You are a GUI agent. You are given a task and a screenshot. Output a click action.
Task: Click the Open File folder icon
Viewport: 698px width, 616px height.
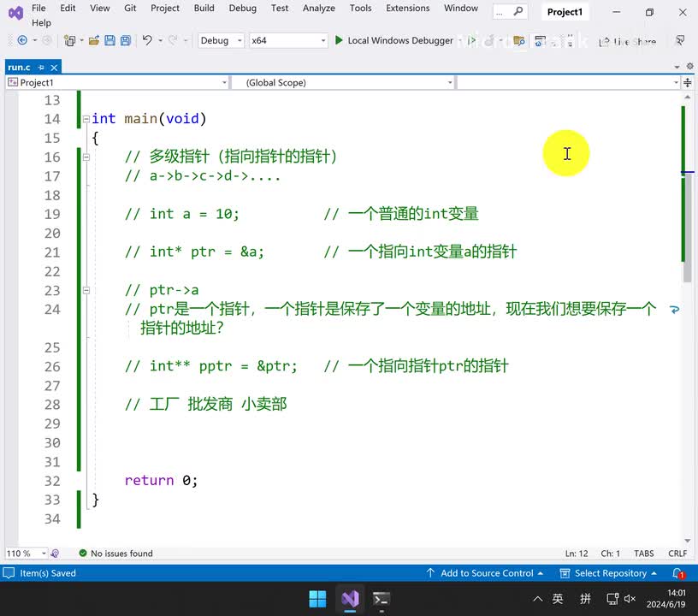93,40
